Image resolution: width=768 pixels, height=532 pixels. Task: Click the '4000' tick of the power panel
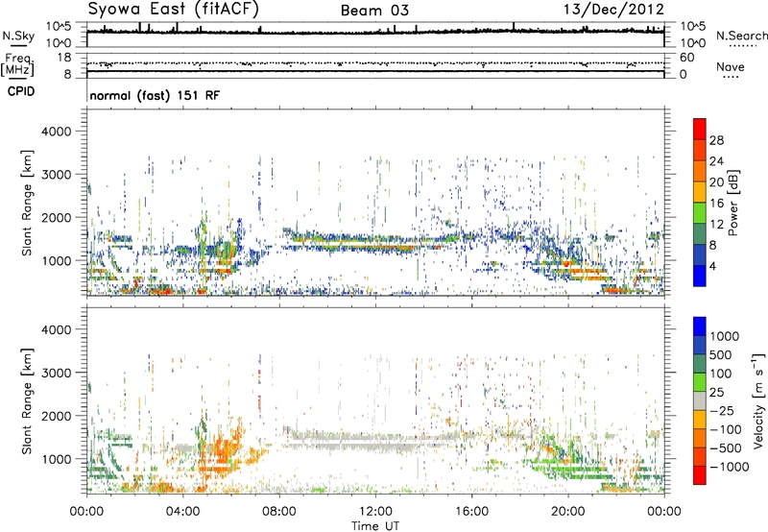click(56, 132)
